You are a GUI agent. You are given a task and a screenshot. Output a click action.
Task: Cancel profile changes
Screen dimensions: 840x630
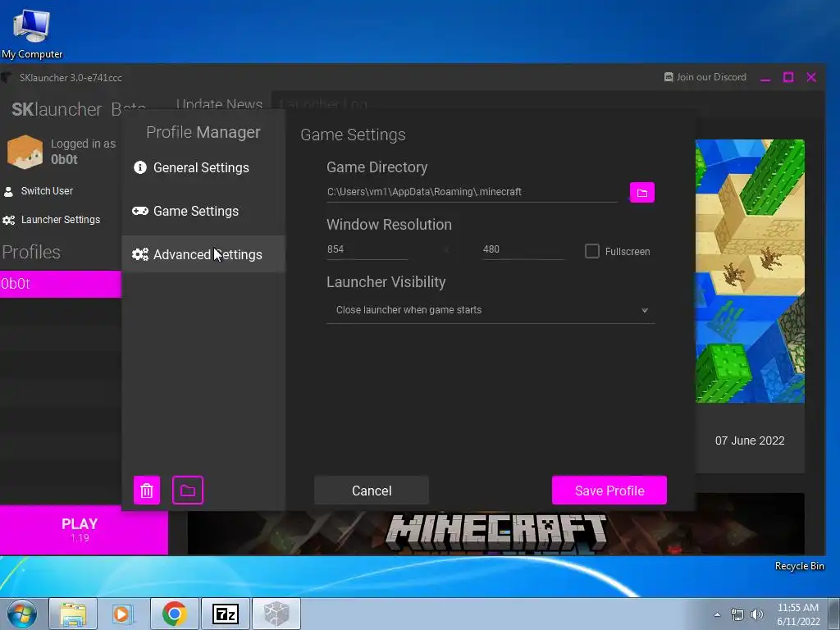tap(372, 491)
